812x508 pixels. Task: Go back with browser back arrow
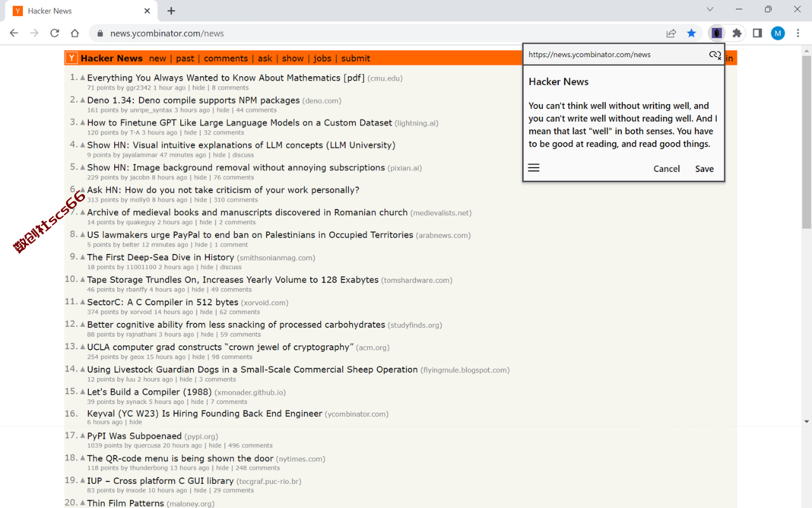(14, 33)
